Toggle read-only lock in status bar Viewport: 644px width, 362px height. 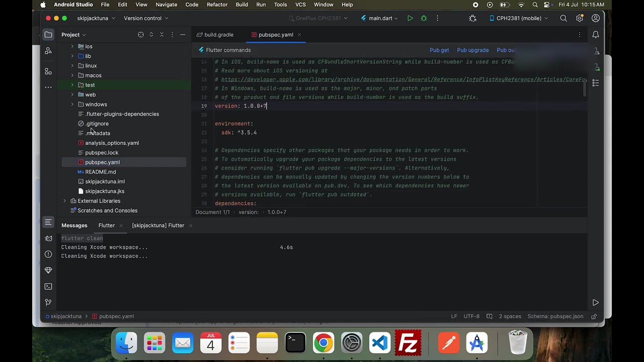coord(594,316)
